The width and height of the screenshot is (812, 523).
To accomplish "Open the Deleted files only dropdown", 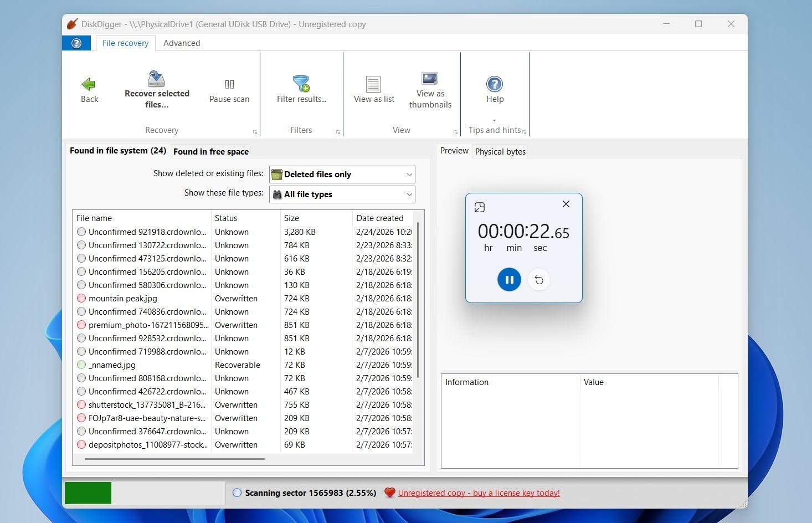I will (342, 175).
